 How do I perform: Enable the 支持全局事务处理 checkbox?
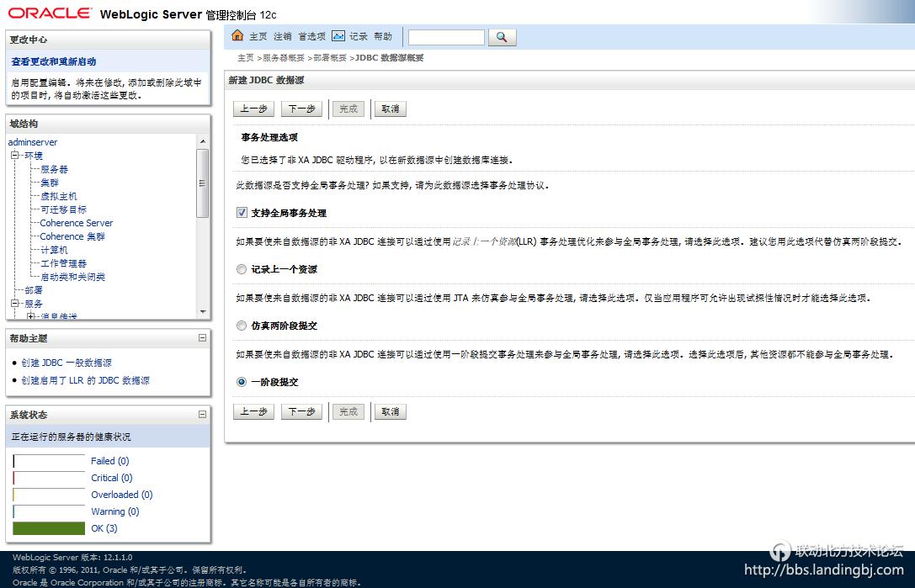(241, 212)
